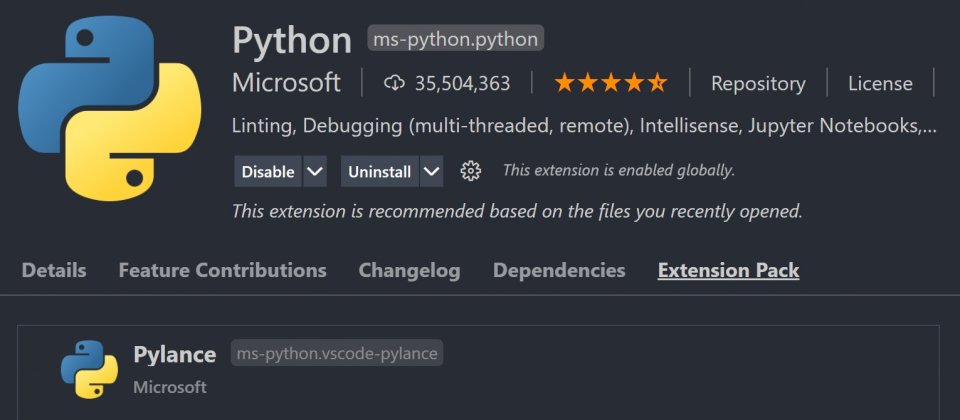Switch to the Details tab
The width and height of the screenshot is (960, 420).
tap(54, 270)
